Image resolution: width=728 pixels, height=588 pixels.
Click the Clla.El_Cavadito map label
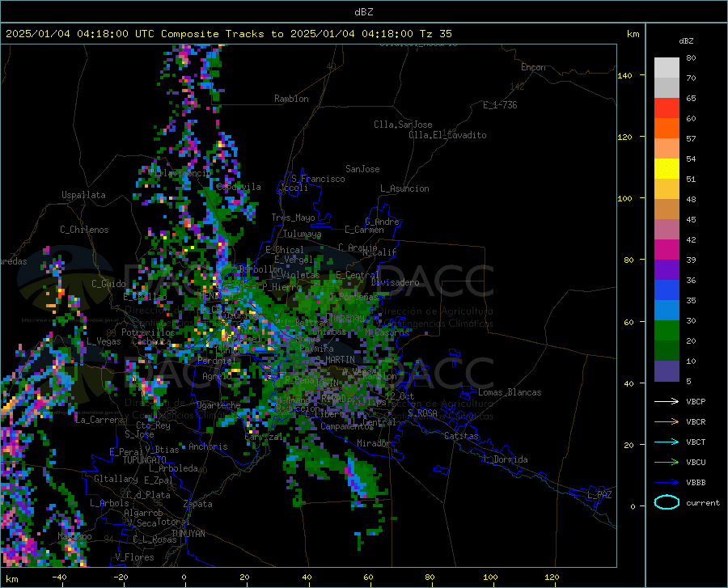tap(447, 135)
